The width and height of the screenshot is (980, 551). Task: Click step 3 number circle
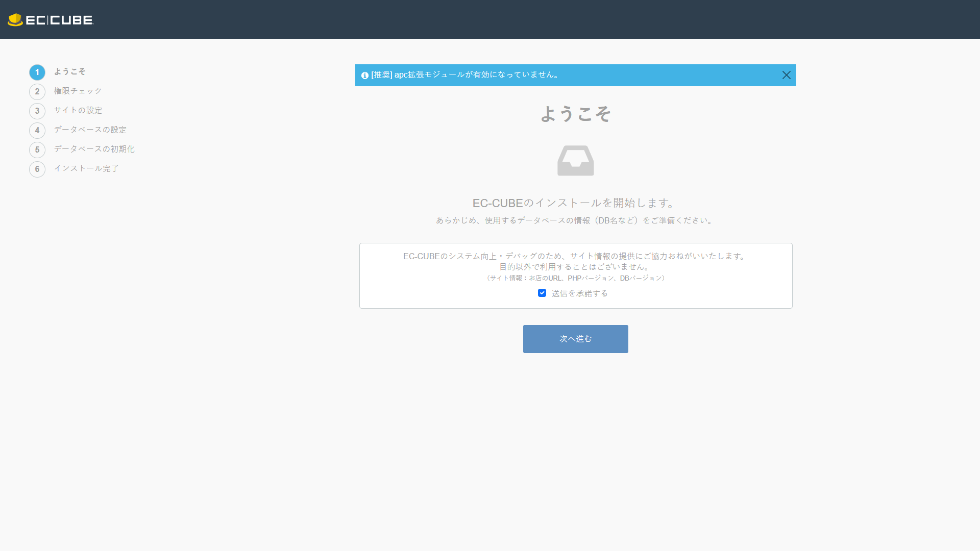(x=37, y=111)
